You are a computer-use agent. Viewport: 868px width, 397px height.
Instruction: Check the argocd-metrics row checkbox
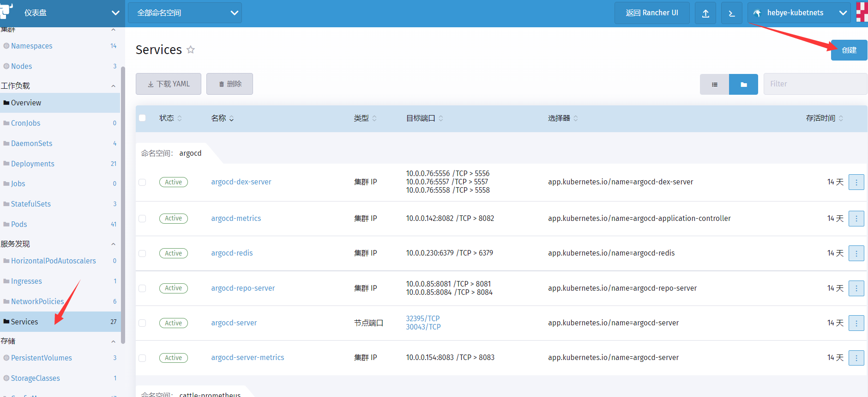point(142,219)
